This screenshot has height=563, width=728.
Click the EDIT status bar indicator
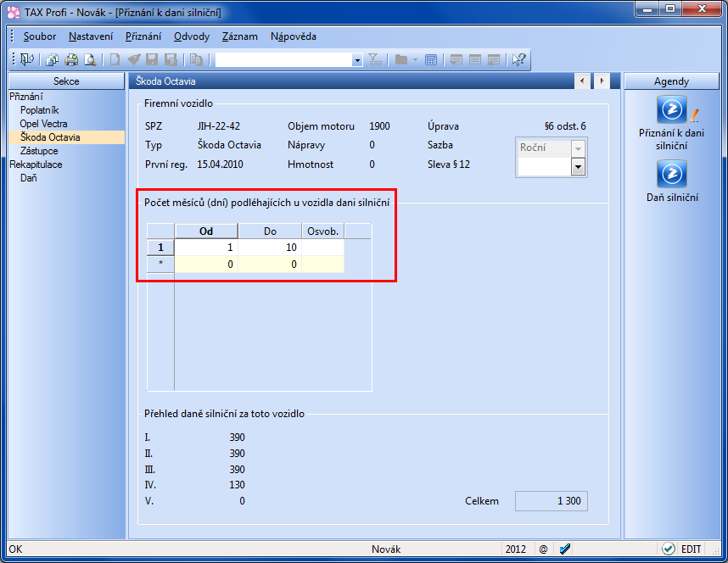tap(691, 549)
